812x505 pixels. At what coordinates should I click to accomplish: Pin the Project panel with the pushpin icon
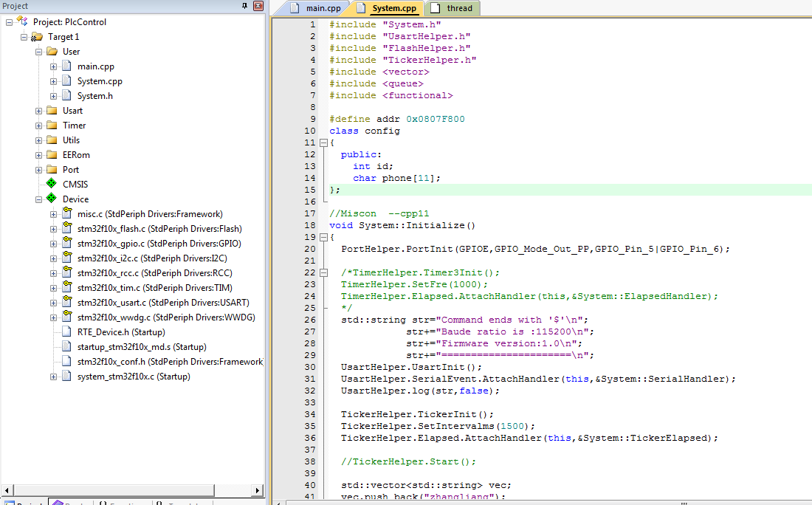[245, 6]
